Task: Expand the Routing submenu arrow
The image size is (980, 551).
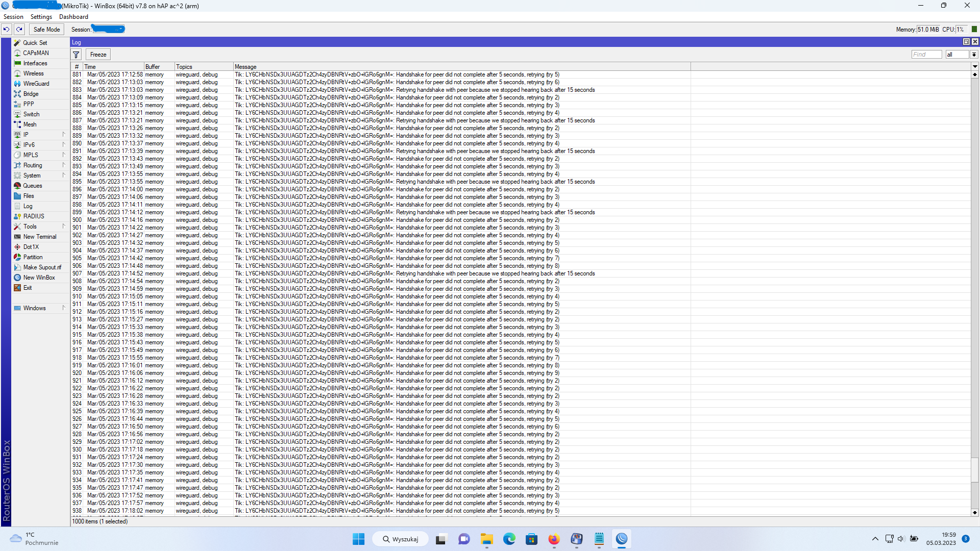Action: point(64,165)
